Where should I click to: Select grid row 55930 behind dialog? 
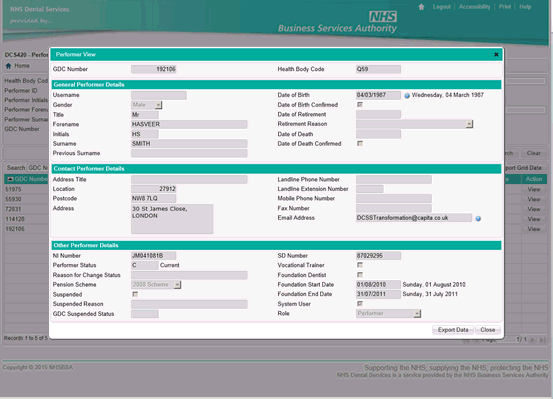[26, 199]
